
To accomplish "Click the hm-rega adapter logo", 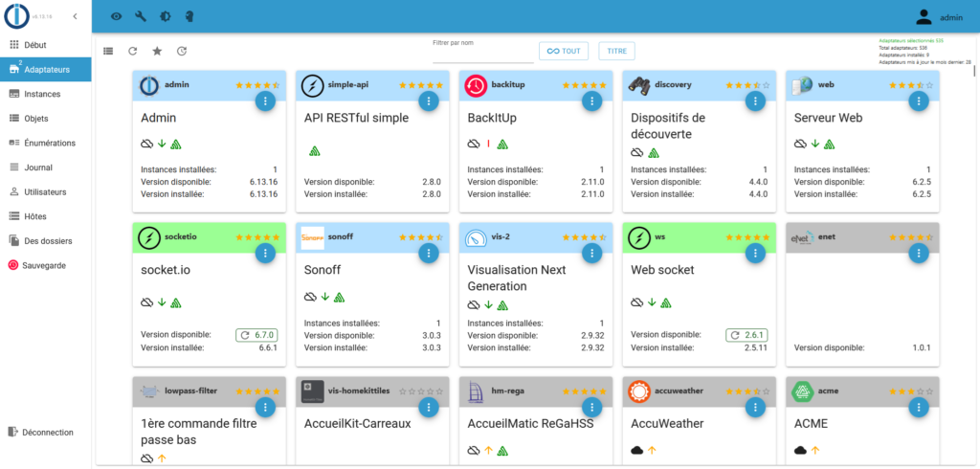I will pyautogui.click(x=476, y=391).
